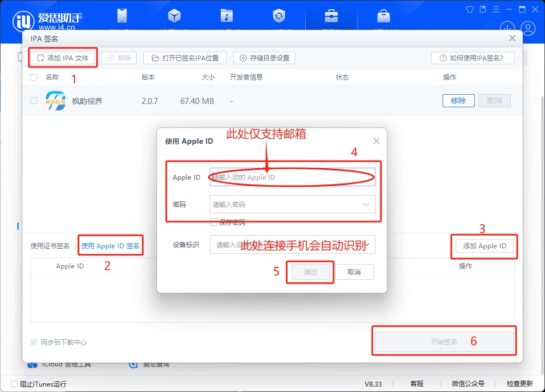Click the Apple ID input field
The height and width of the screenshot is (392, 545).
[292, 177]
